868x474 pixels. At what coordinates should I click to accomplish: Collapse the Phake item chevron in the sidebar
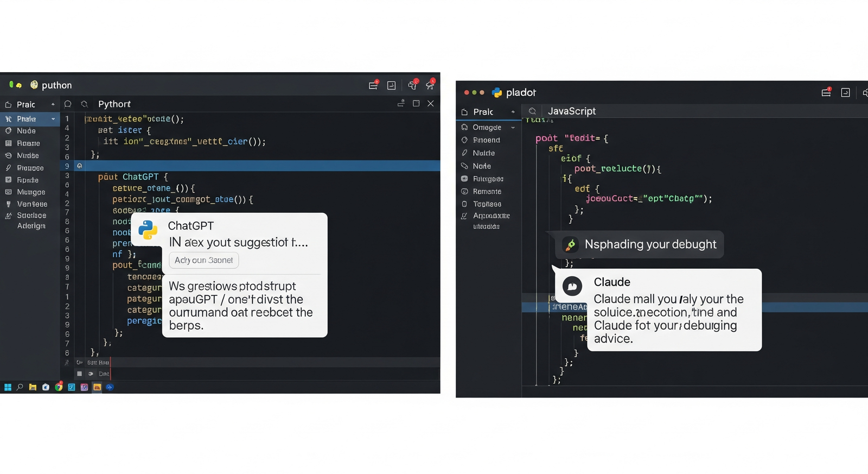[53, 119]
